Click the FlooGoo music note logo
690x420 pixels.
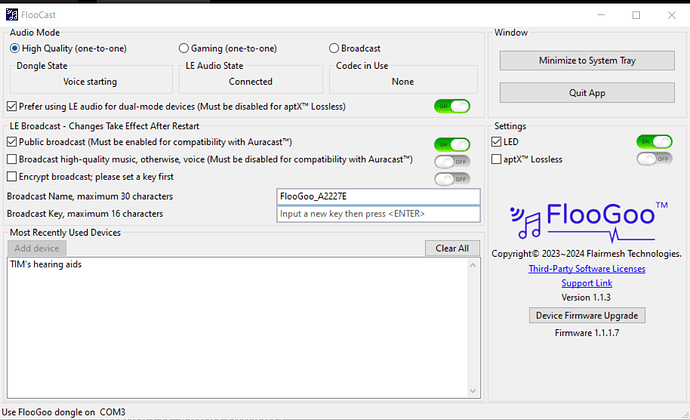coord(526,224)
